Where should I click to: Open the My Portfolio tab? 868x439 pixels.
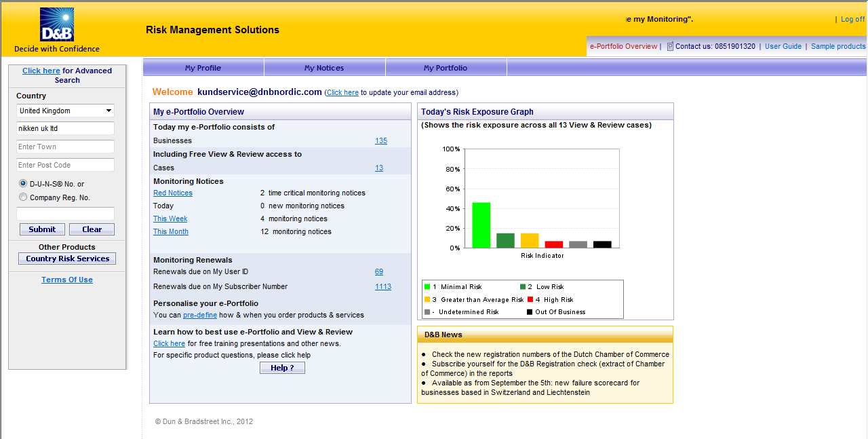coord(446,68)
